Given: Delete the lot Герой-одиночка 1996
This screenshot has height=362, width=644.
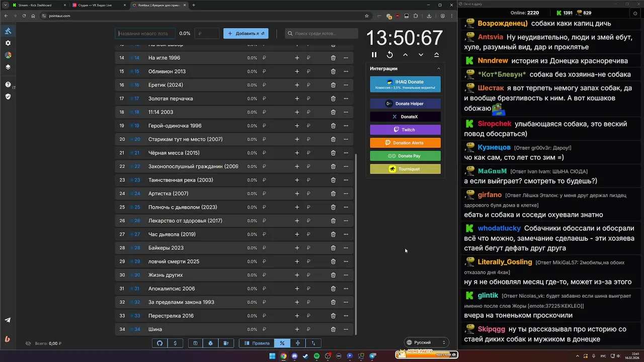Looking at the screenshot, I should tap(333, 126).
